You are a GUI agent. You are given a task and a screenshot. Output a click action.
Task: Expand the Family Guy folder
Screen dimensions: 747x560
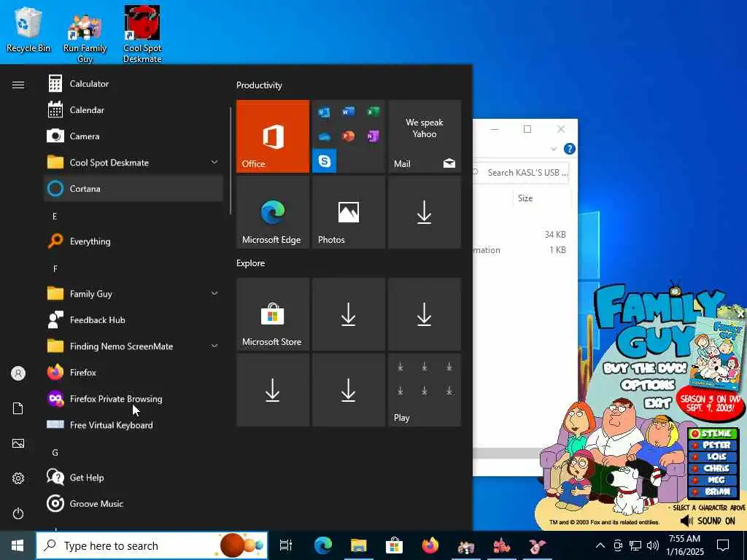(x=214, y=294)
